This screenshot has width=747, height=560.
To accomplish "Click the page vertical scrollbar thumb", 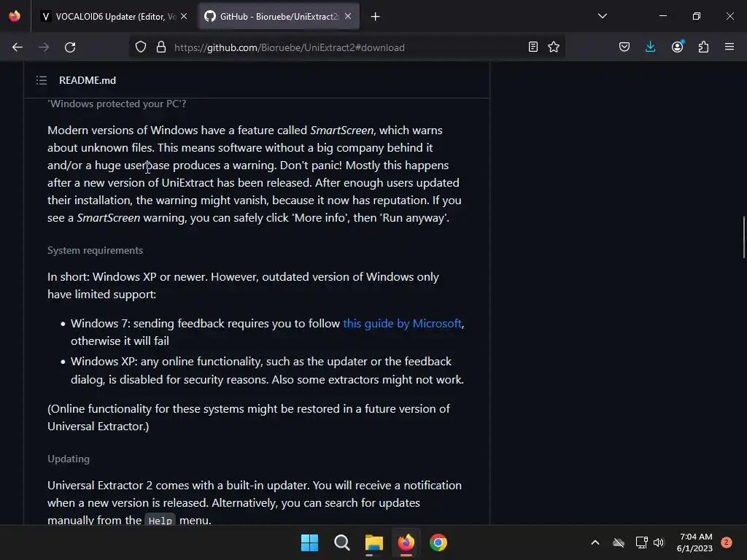I will coord(743,237).
